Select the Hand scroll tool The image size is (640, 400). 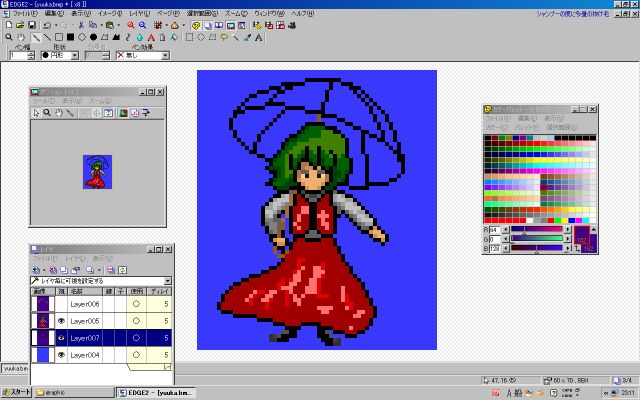coord(21,38)
